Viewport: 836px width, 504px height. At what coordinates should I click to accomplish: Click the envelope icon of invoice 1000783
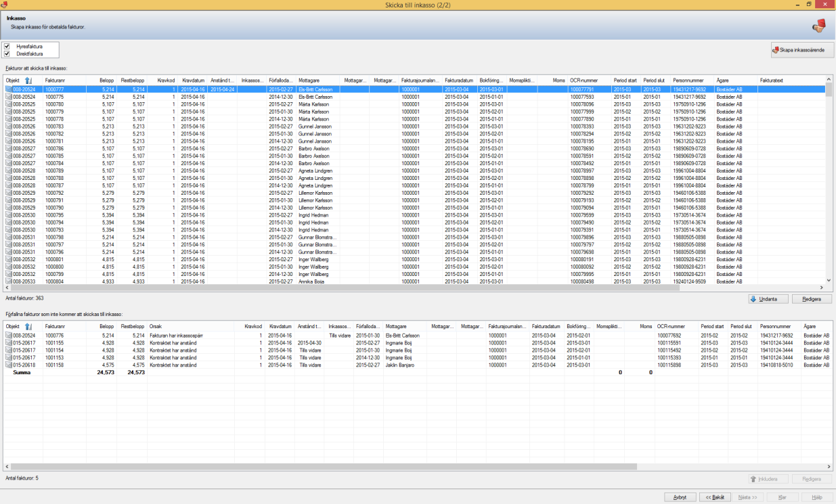coord(9,127)
